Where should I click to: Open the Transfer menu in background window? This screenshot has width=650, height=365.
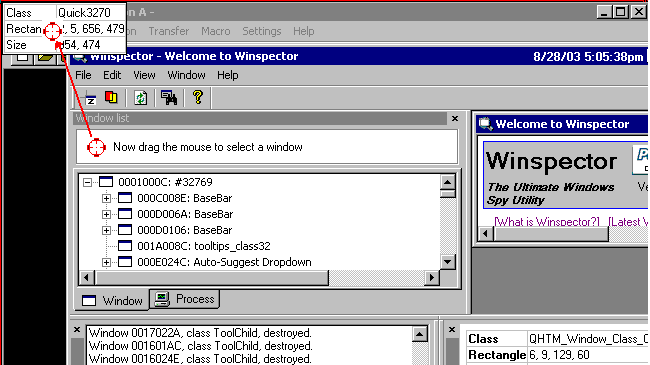click(168, 31)
